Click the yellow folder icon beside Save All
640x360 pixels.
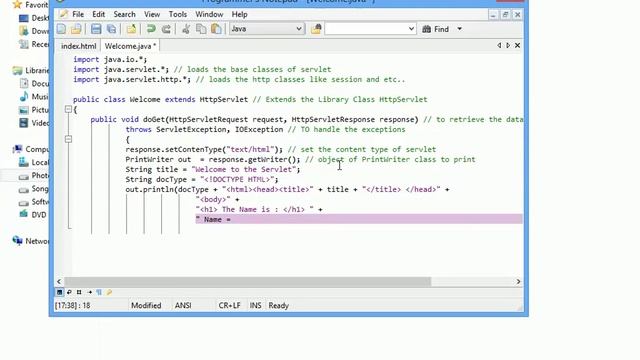pyautogui.click(x=131, y=29)
